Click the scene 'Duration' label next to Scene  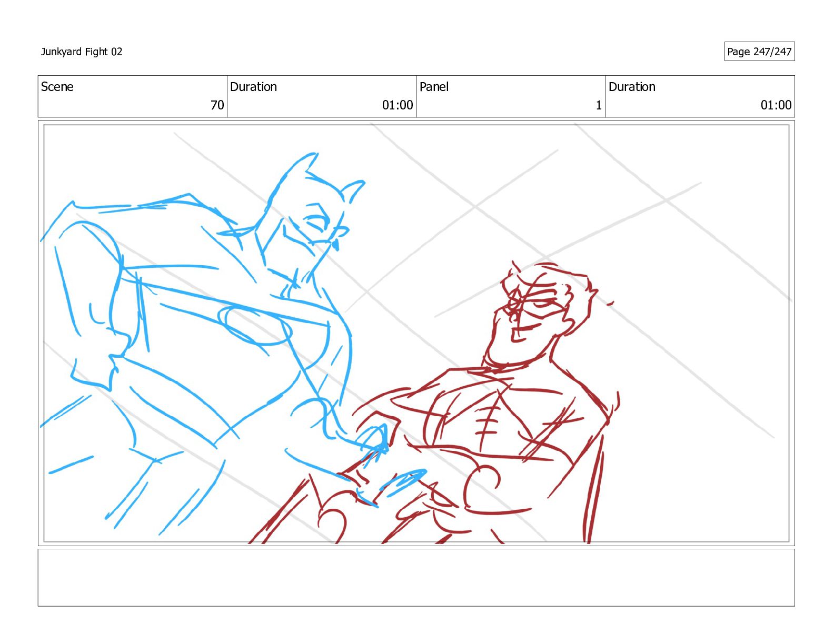(x=253, y=87)
